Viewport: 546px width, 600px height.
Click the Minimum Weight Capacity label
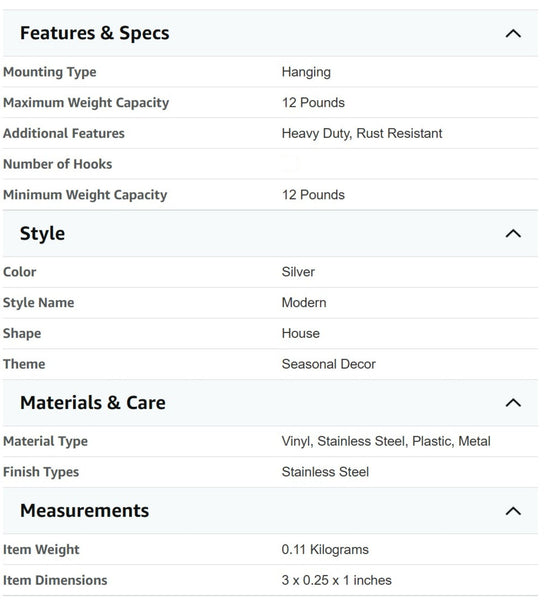click(x=85, y=195)
